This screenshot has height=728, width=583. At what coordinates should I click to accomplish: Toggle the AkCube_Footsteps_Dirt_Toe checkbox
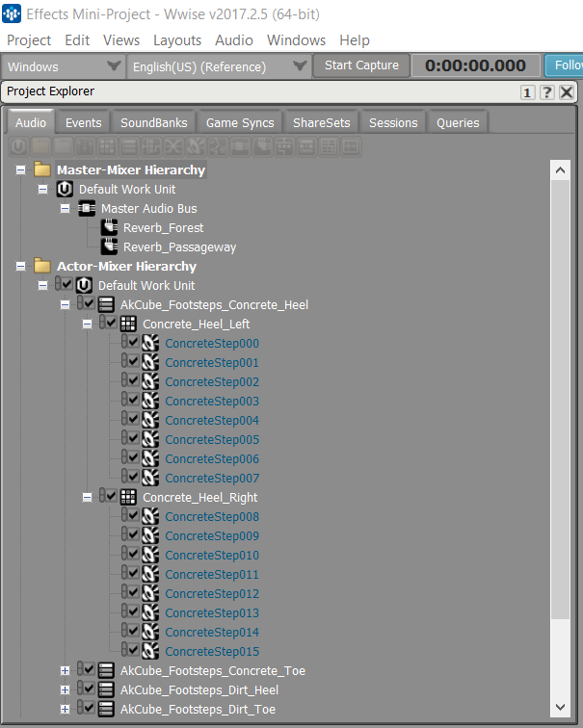[90, 707]
